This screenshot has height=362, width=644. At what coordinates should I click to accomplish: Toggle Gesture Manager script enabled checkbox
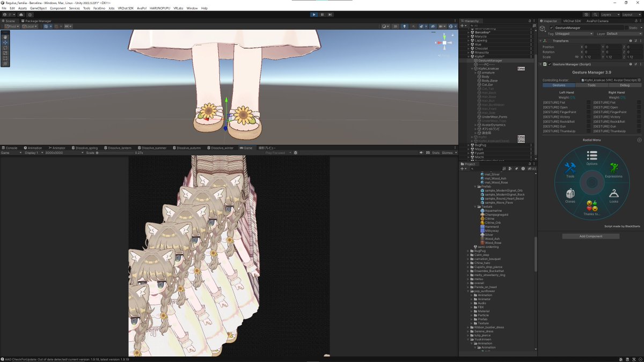[550, 64]
